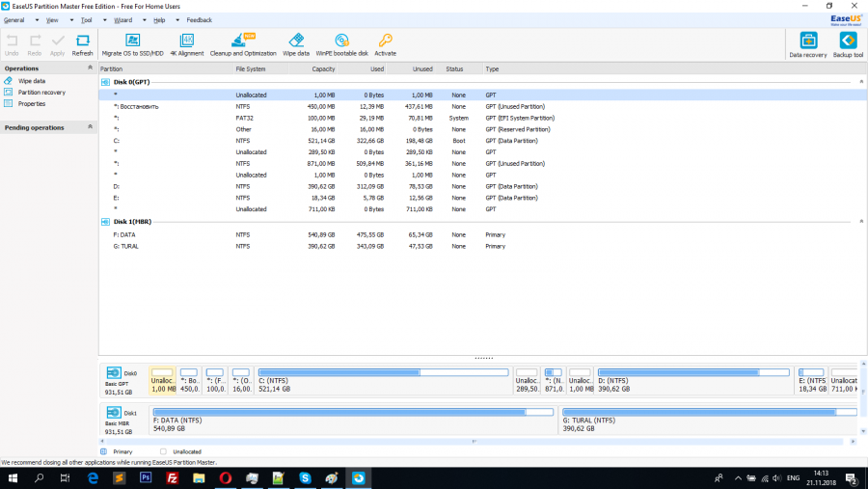The image size is (868, 489).
Task: Click the Redo toolbar icon
Action: point(35,45)
